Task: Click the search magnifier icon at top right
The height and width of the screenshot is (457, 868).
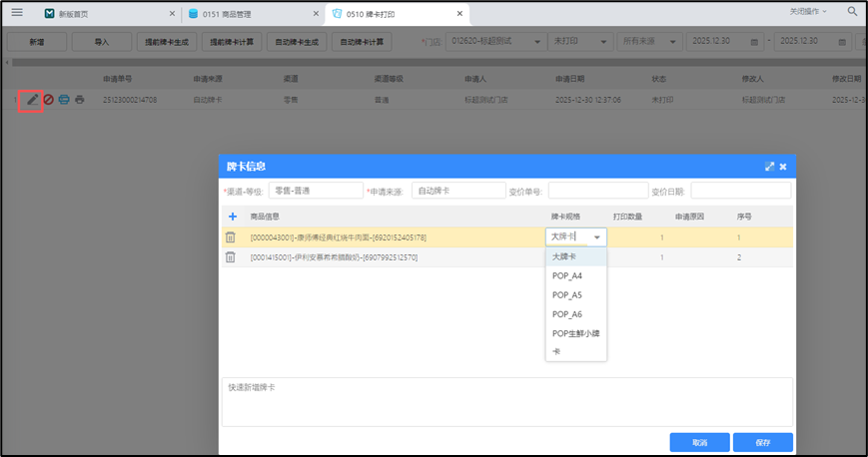Action: click(x=852, y=12)
